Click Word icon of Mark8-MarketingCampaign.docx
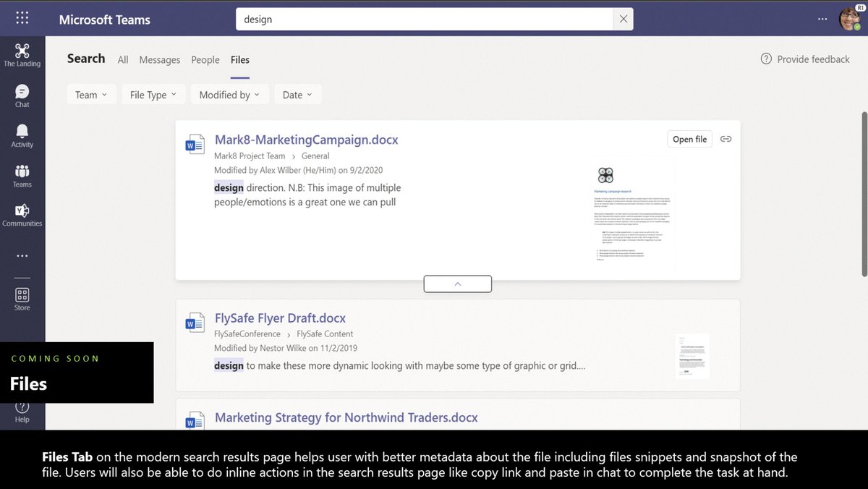Image resolution: width=868 pixels, height=489 pixels. (195, 144)
